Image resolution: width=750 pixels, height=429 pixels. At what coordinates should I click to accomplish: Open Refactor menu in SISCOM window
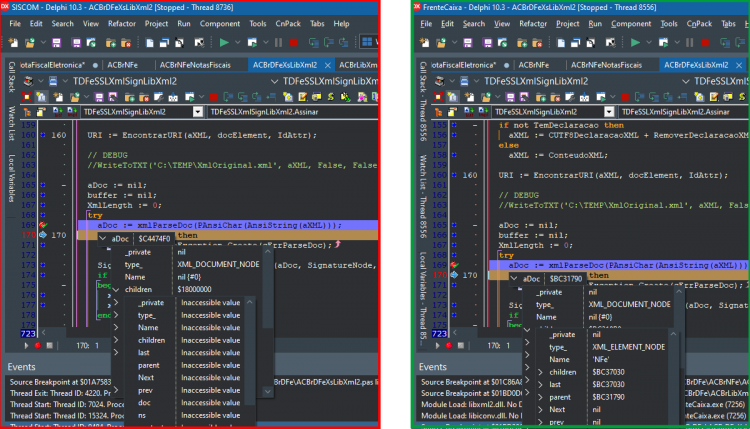[121, 23]
